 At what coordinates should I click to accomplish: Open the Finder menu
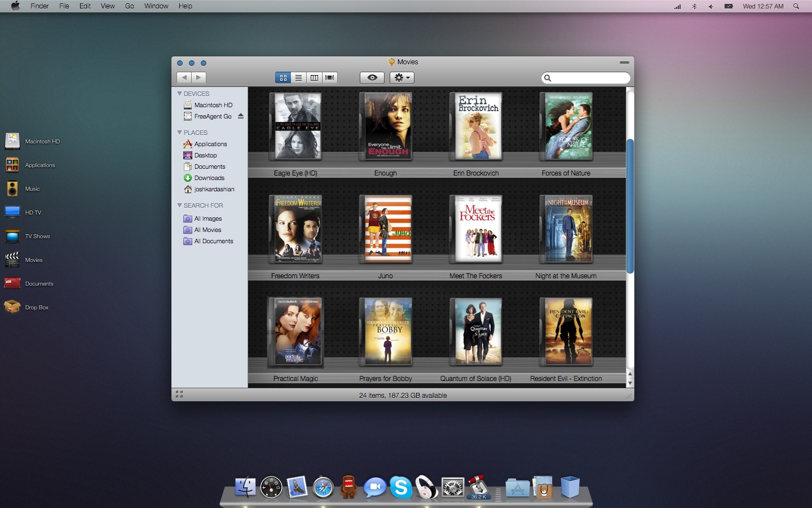[39, 6]
